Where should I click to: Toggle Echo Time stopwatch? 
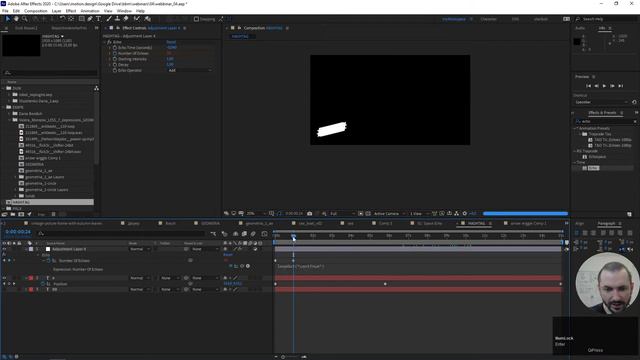(x=115, y=48)
